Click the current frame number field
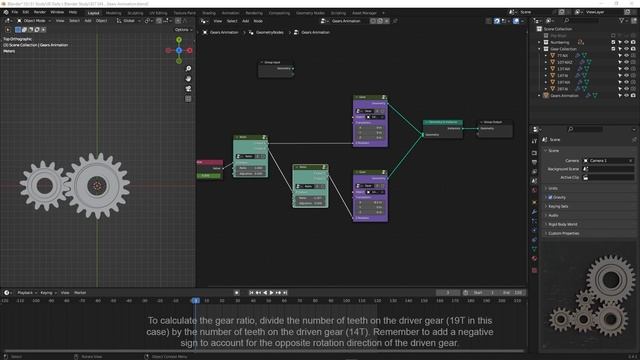Screen dimensions: 640x360 (448, 293)
